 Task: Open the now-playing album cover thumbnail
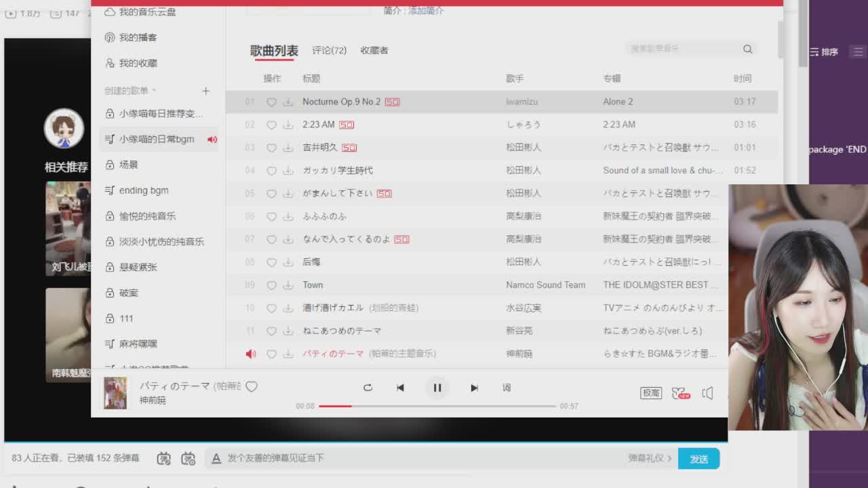pyautogui.click(x=115, y=393)
